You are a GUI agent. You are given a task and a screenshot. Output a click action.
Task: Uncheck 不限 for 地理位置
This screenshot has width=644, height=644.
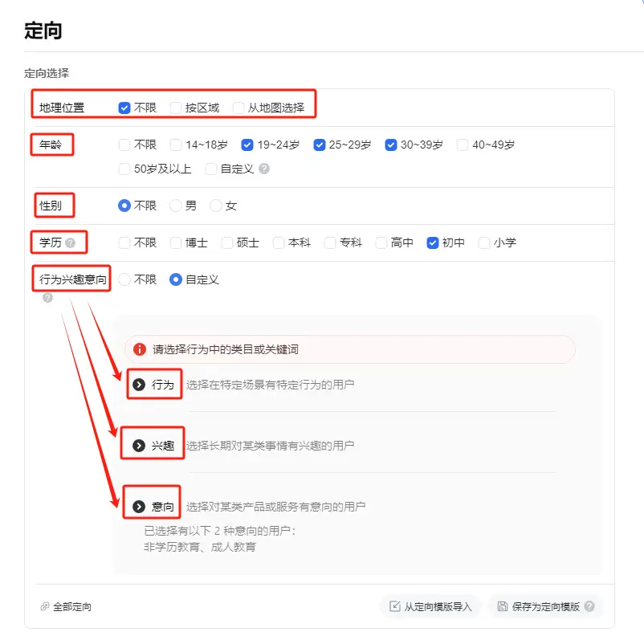124,108
